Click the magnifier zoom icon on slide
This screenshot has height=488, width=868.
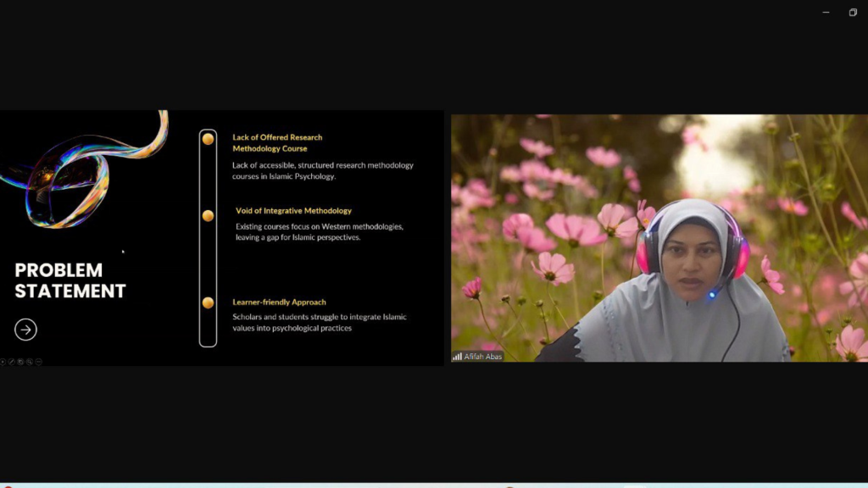click(x=30, y=362)
